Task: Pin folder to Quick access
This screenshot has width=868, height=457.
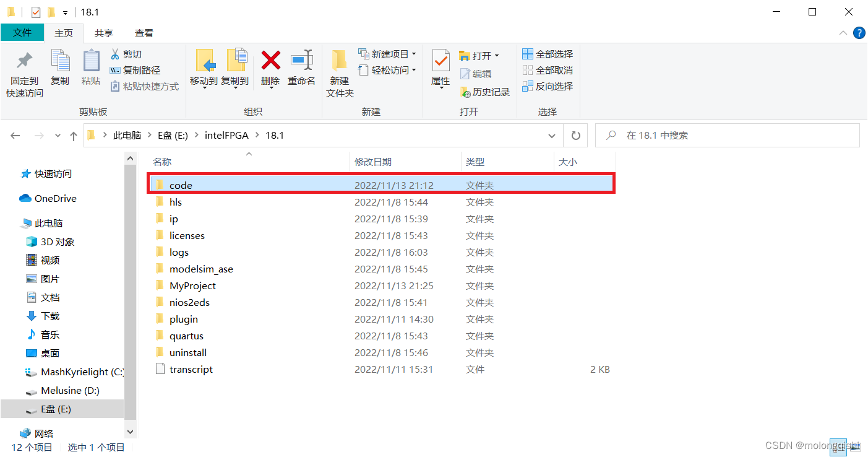Action: 25,74
